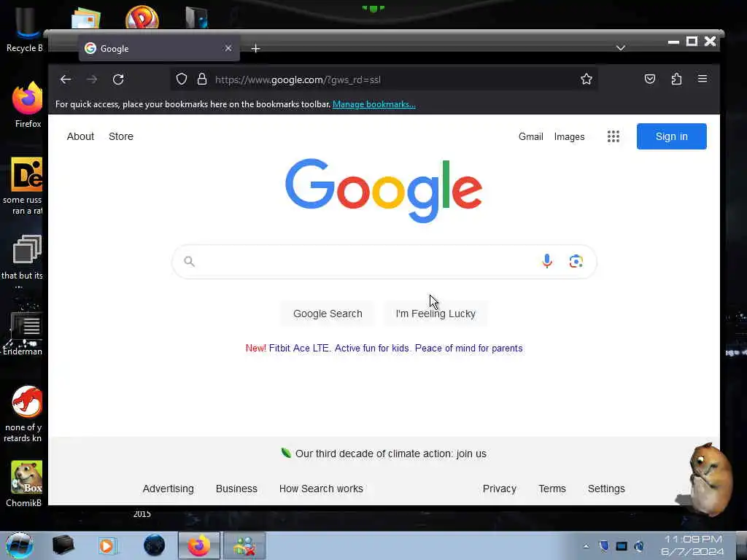The height and width of the screenshot is (560, 747).
Task: Search by image with Google Lens
Action: tap(576, 261)
